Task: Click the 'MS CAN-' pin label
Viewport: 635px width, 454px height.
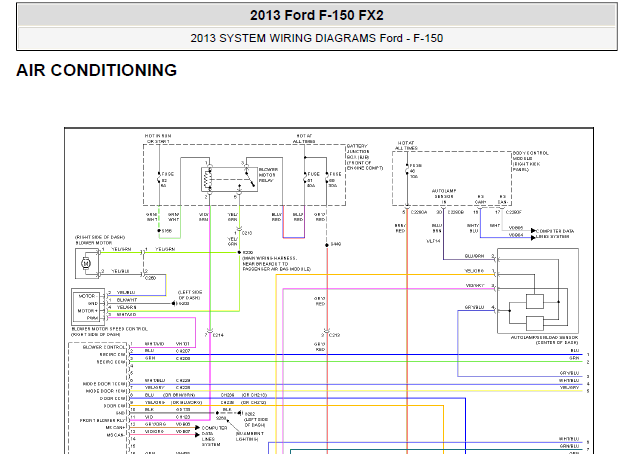Action: tap(116, 435)
